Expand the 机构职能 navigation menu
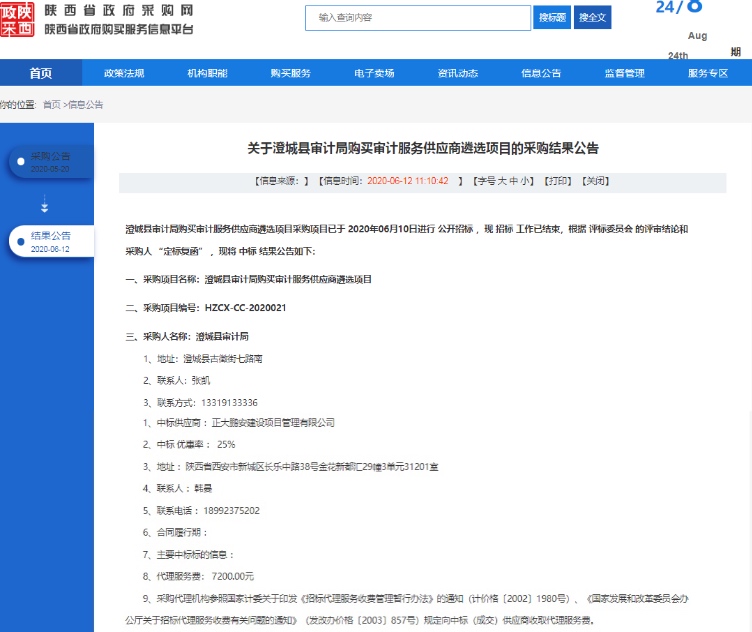Image resolution: width=752 pixels, height=632 pixels. [x=207, y=73]
